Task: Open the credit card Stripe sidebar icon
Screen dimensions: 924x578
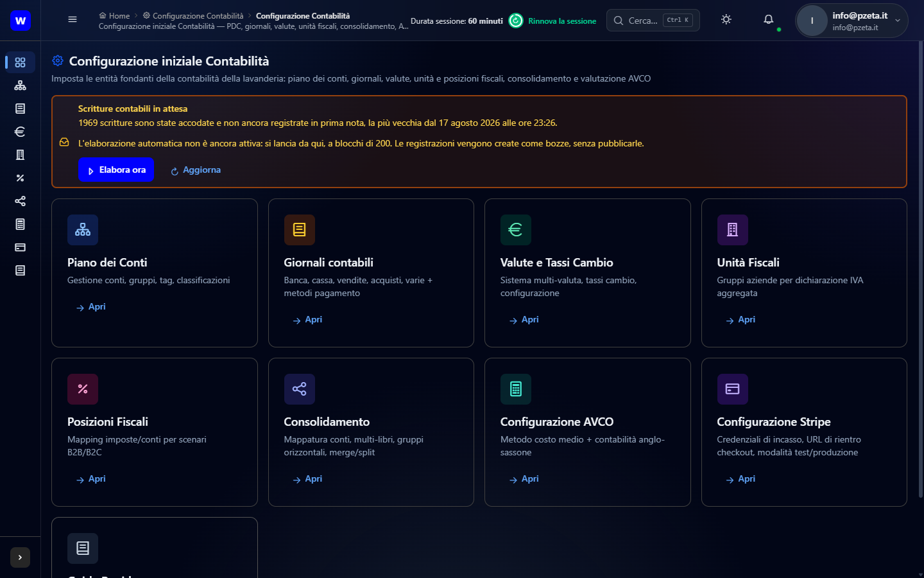Action: (21, 247)
